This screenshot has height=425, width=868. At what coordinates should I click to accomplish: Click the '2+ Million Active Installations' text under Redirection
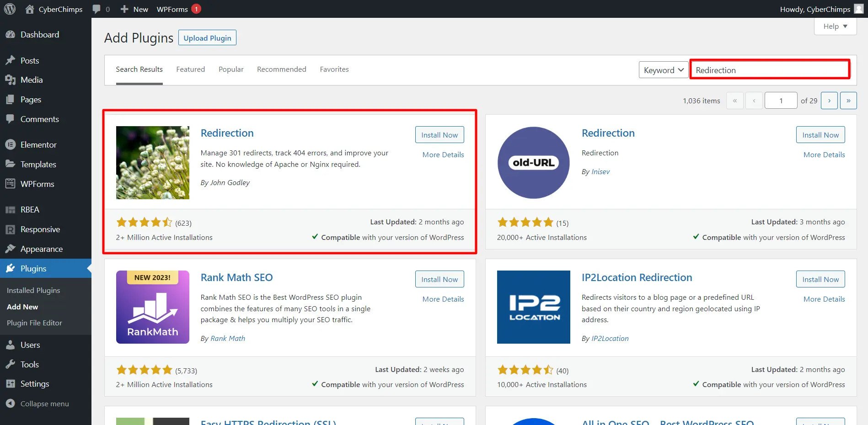164,238
